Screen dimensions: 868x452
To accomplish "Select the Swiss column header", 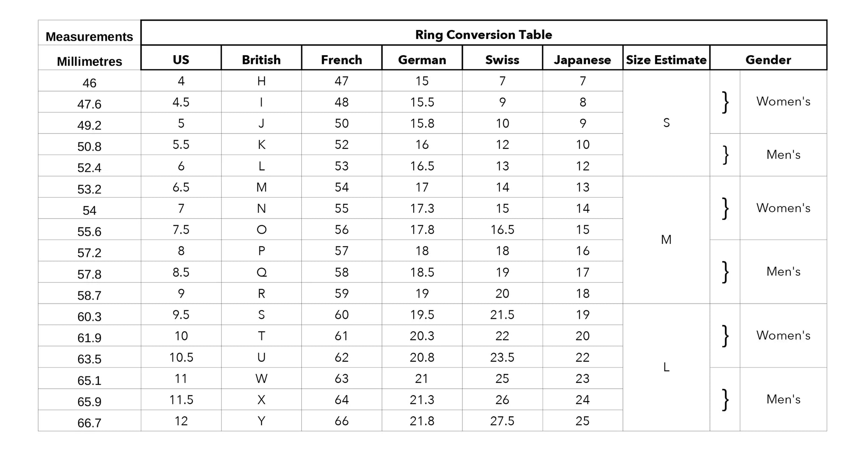I will 502,59.
